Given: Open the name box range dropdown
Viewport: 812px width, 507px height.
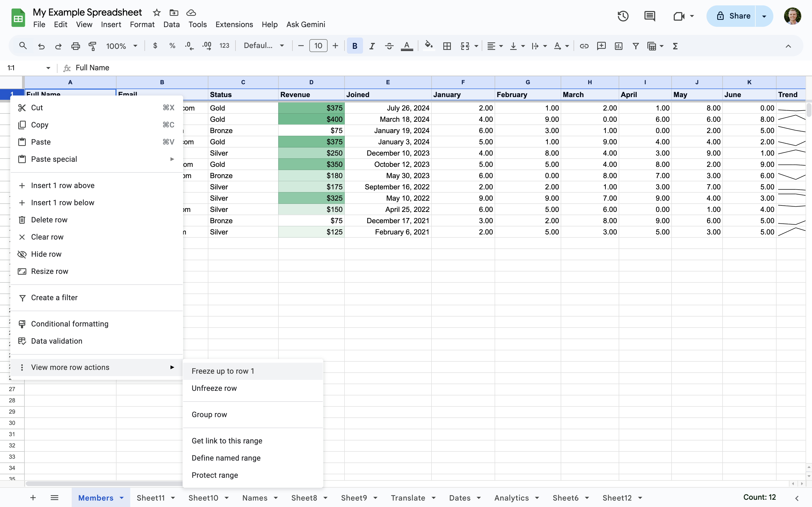Looking at the screenshot, I should click(48, 68).
